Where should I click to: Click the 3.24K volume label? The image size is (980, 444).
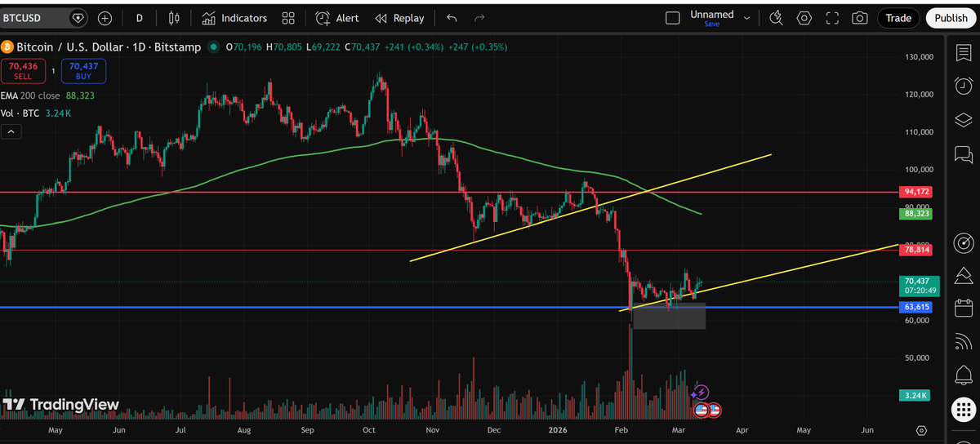pos(915,395)
